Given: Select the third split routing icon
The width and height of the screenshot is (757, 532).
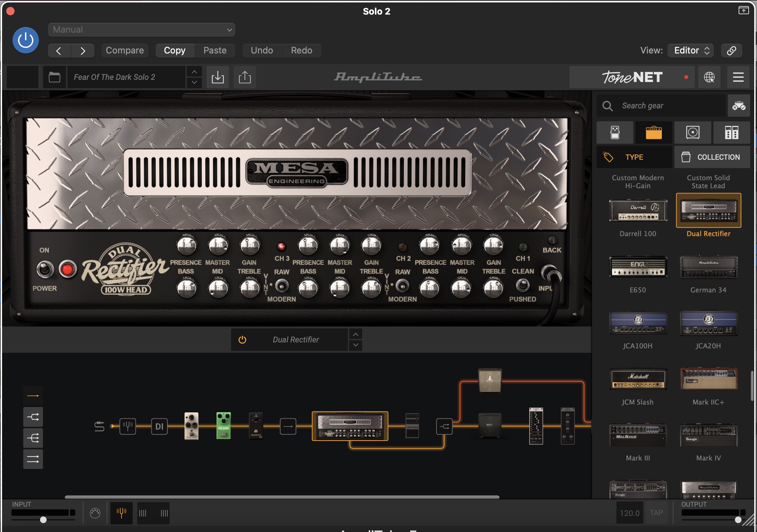Looking at the screenshot, I should click(33, 438).
